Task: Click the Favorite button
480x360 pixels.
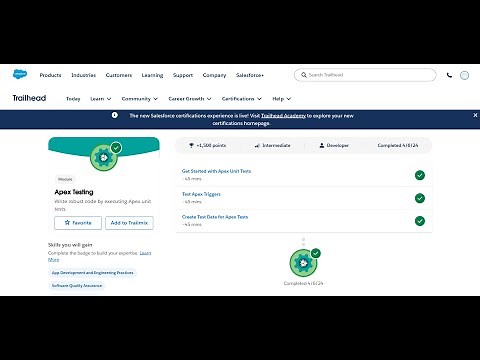Action: [x=78, y=223]
